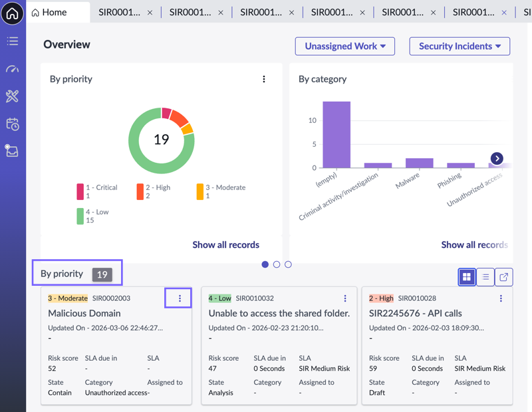Close the second SIR0001 tab
The image size is (532, 412).
click(221, 13)
